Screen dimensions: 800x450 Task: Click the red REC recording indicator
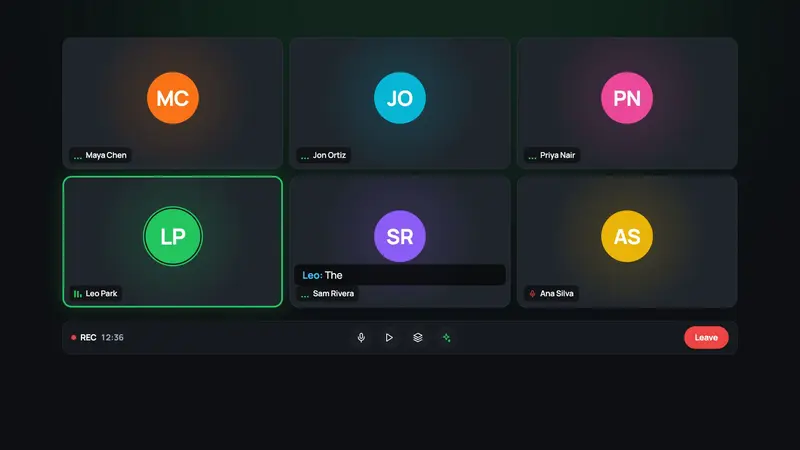tap(84, 338)
